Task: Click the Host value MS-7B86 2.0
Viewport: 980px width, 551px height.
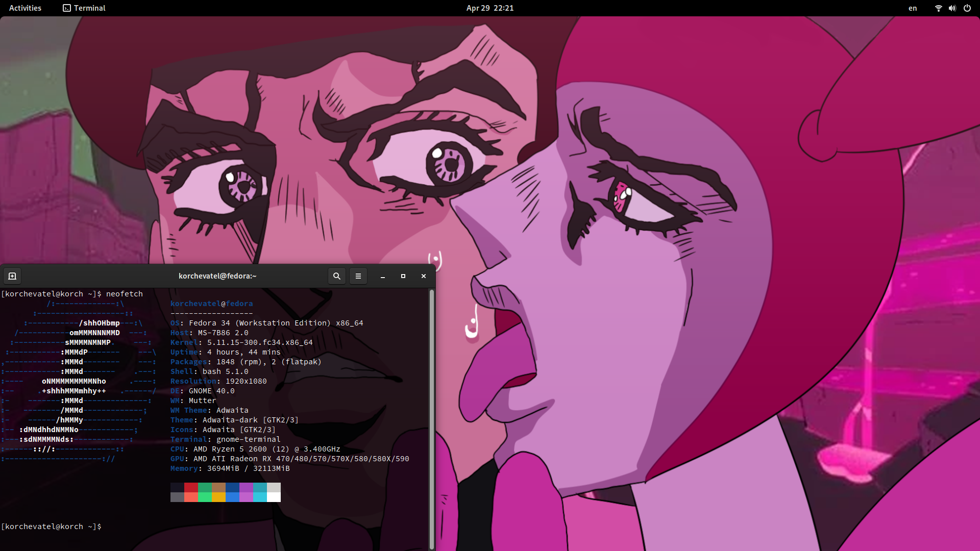Action: (223, 333)
